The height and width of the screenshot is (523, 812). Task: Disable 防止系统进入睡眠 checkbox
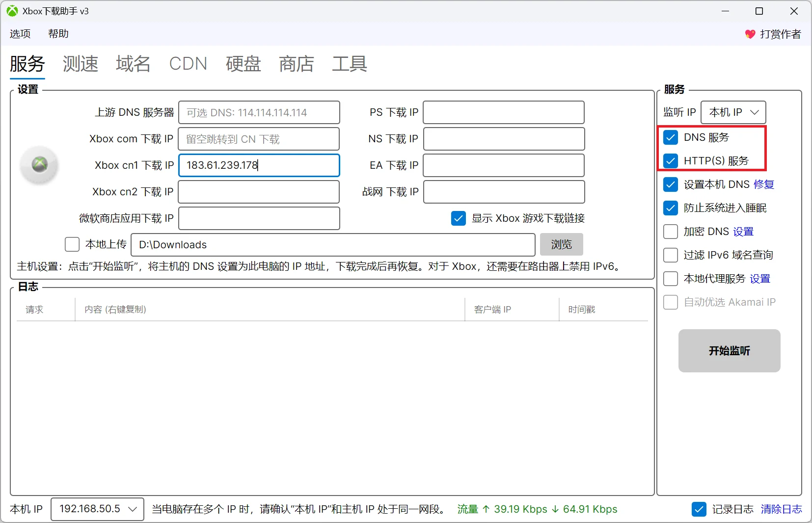tap(671, 208)
